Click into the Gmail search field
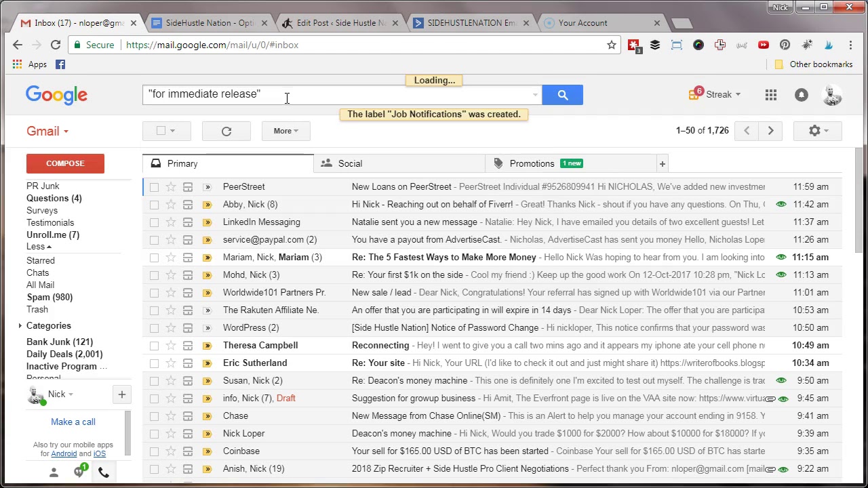This screenshot has height=488, width=868. [336, 94]
